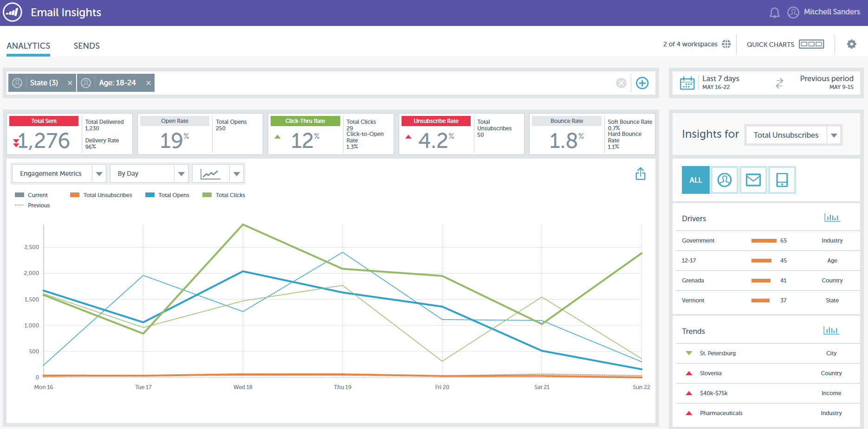Click the add filter plus icon
The image size is (868, 429).
[x=642, y=83]
